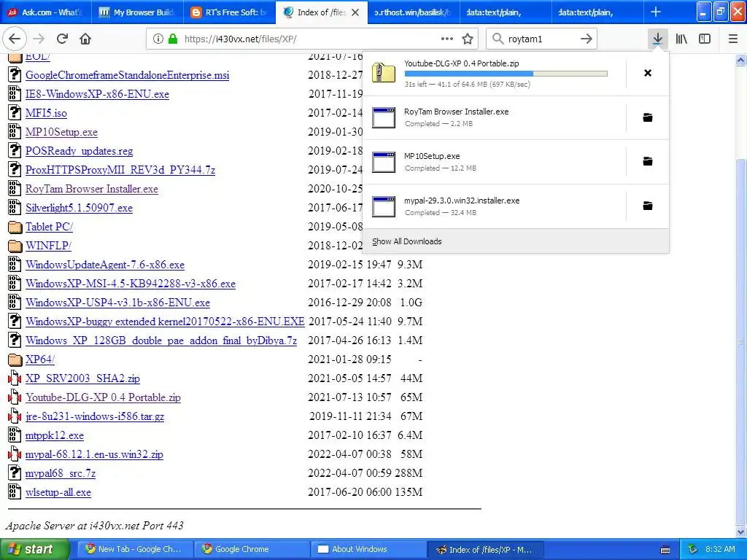Download IE8-WindowsXP-x86-ENU.exe
This screenshot has width=747, height=560.
point(97,94)
